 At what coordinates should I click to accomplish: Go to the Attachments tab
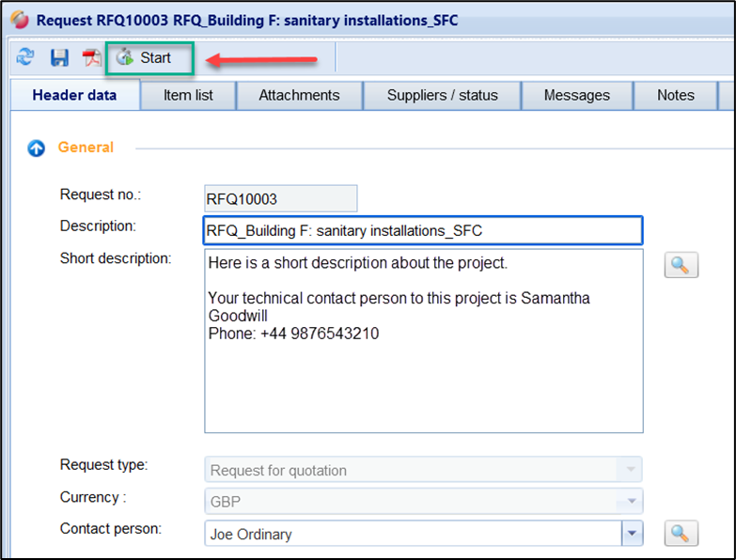(x=299, y=95)
